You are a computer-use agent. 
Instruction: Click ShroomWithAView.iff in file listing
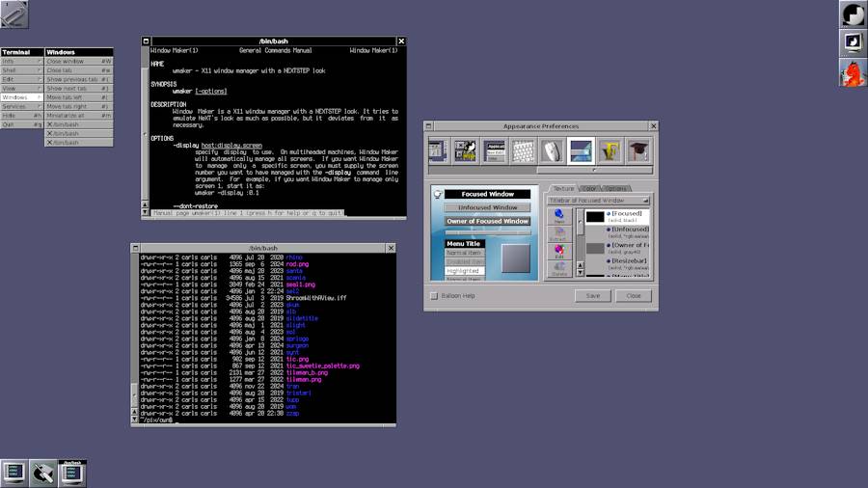316,298
